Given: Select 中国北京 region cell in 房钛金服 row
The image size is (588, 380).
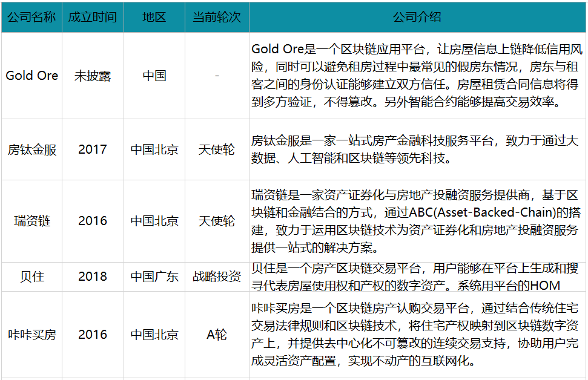Looking at the screenshot, I should pyautogui.click(x=154, y=149).
